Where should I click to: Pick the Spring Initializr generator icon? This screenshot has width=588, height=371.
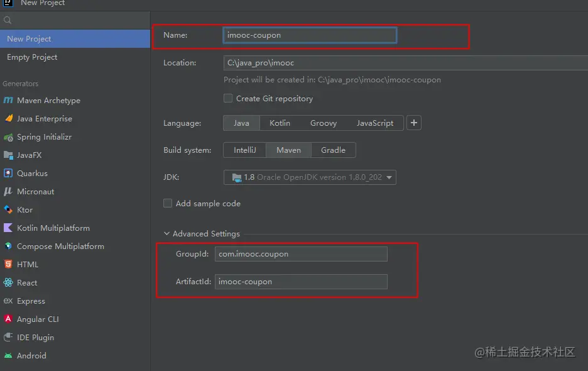pyautogui.click(x=8, y=137)
